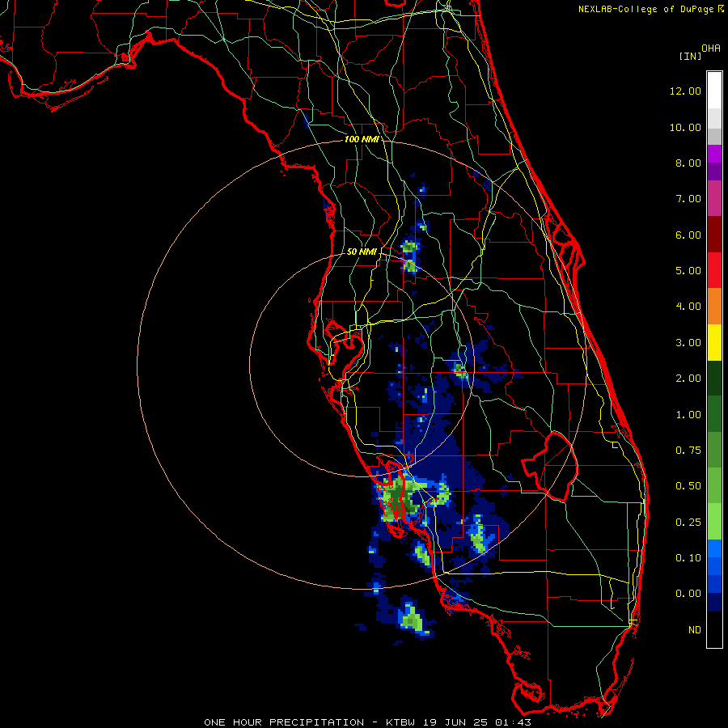Screen dimensions: 728x728
Task: Select the 0.10 legend value
Action: (x=688, y=558)
